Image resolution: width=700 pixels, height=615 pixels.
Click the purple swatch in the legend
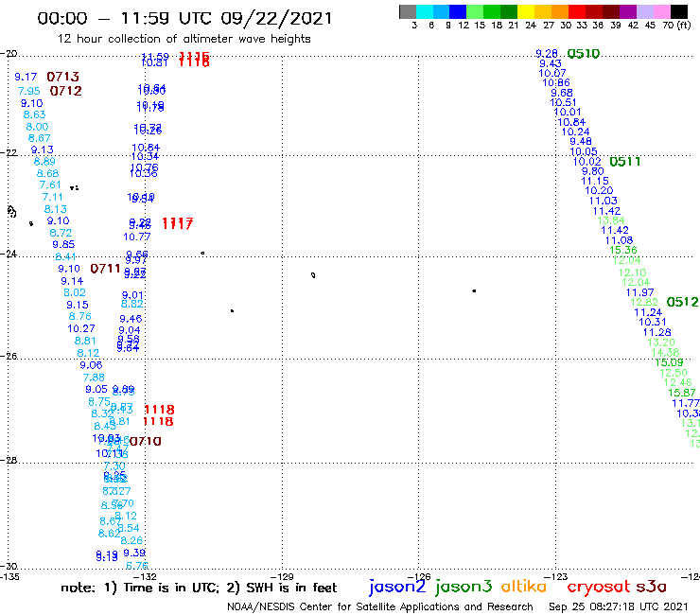[x=628, y=12]
